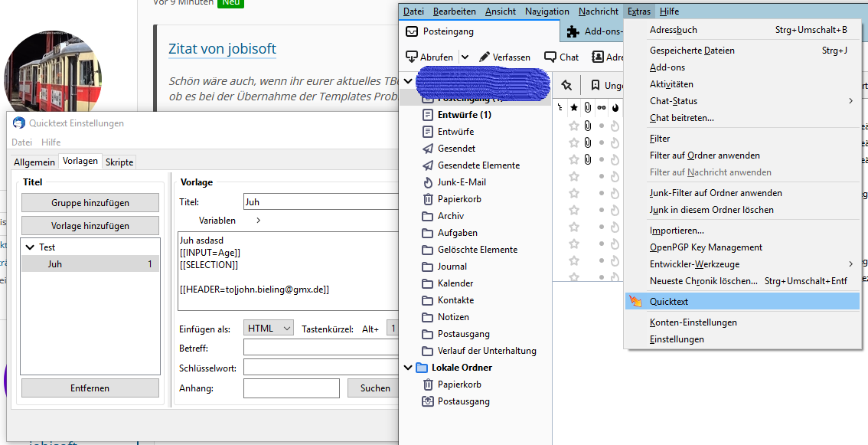Click the Quicktext menu entry icon

(635, 302)
